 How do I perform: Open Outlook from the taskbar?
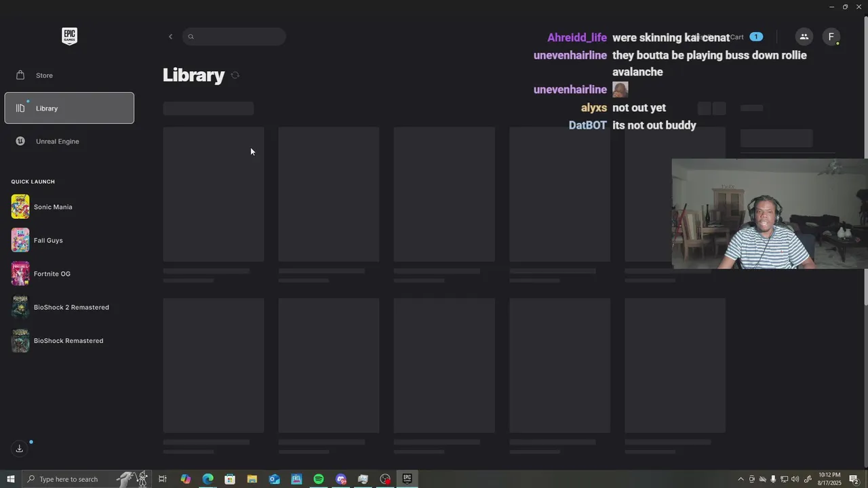click(x=274, y=479)
